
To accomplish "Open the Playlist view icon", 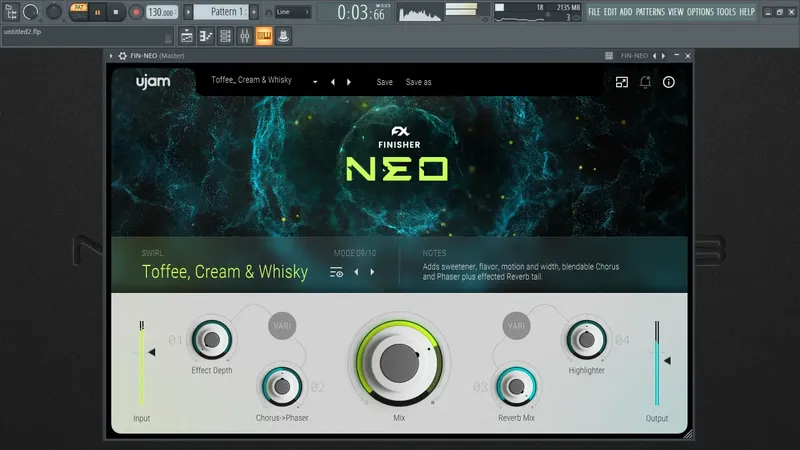I will pos(187,36).
